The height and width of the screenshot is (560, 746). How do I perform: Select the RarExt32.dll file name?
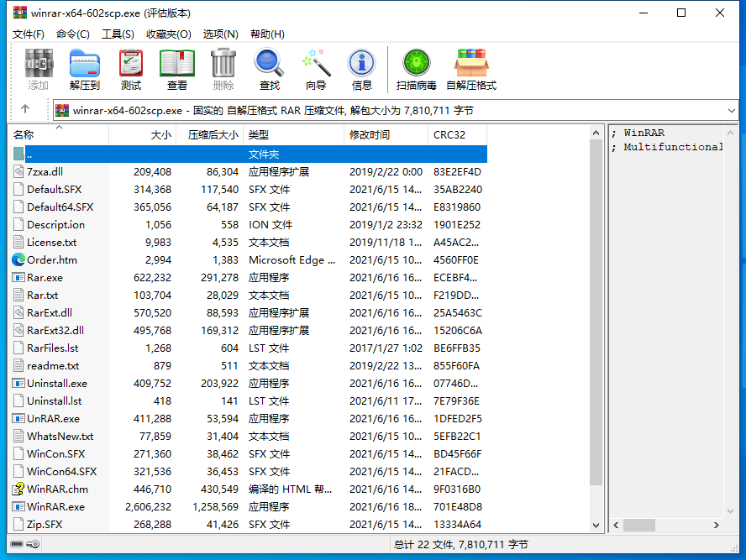tap(55, 330)
